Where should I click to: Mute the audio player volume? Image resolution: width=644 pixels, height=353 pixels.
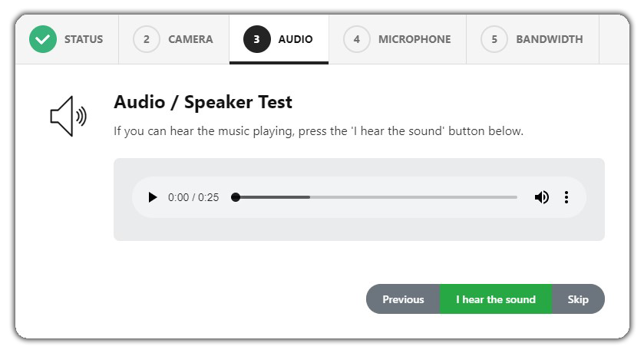(542, 197)
